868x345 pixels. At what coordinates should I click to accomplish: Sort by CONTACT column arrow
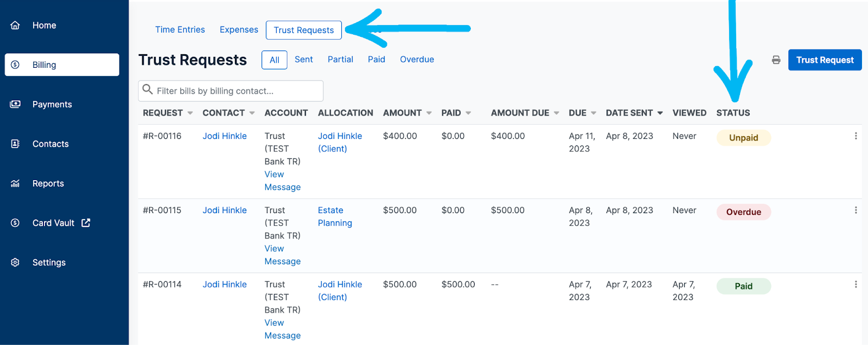[x=252, y=113]
